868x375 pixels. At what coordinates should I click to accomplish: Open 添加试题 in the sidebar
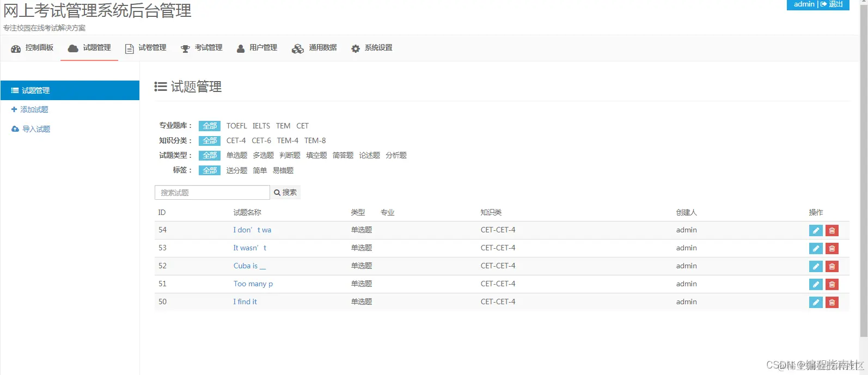click(30, 109)
